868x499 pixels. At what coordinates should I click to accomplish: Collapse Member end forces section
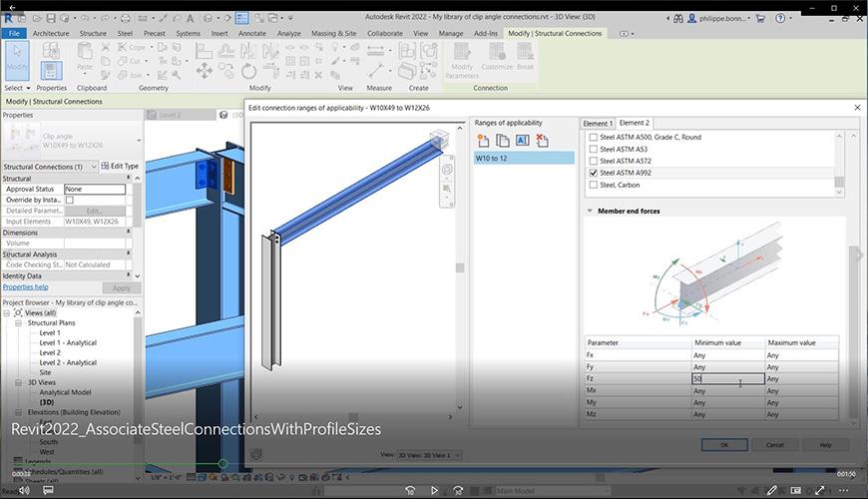click(x=590, y=211)
